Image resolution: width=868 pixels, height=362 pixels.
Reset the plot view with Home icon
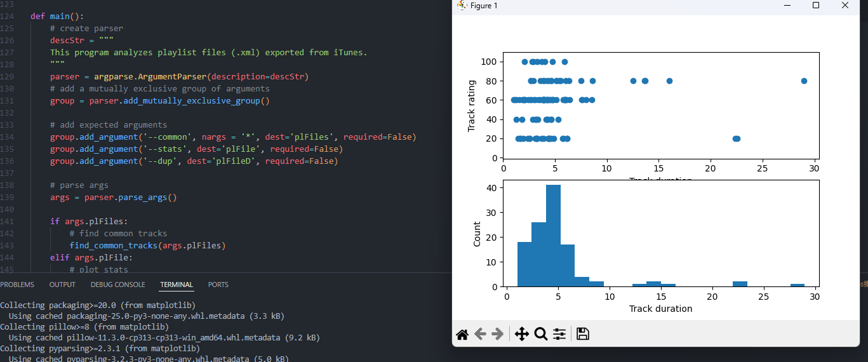point(462,334)
